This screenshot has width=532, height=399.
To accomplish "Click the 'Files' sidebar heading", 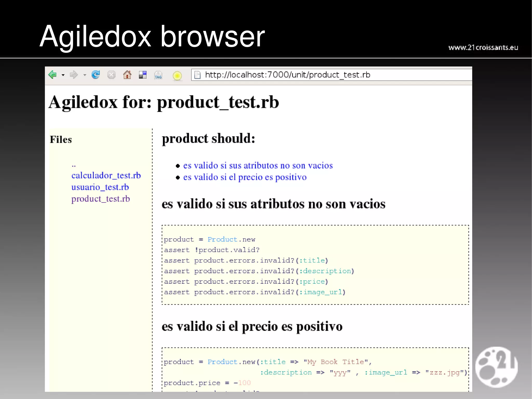I will click(x=61, y=140).
